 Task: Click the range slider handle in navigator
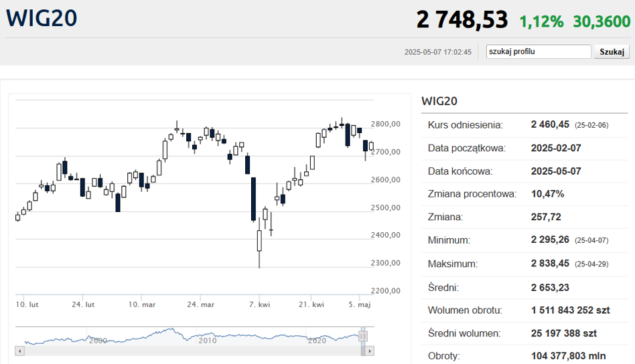point(363,336)
